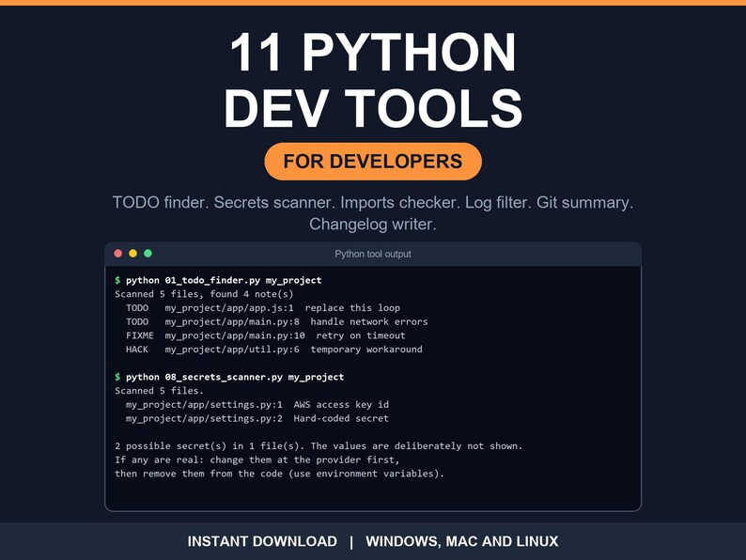Click 'Scanned 5 files, found 4 note(s)' line
The width and height of the screenshot is (746, 560).
pos(204,294)
